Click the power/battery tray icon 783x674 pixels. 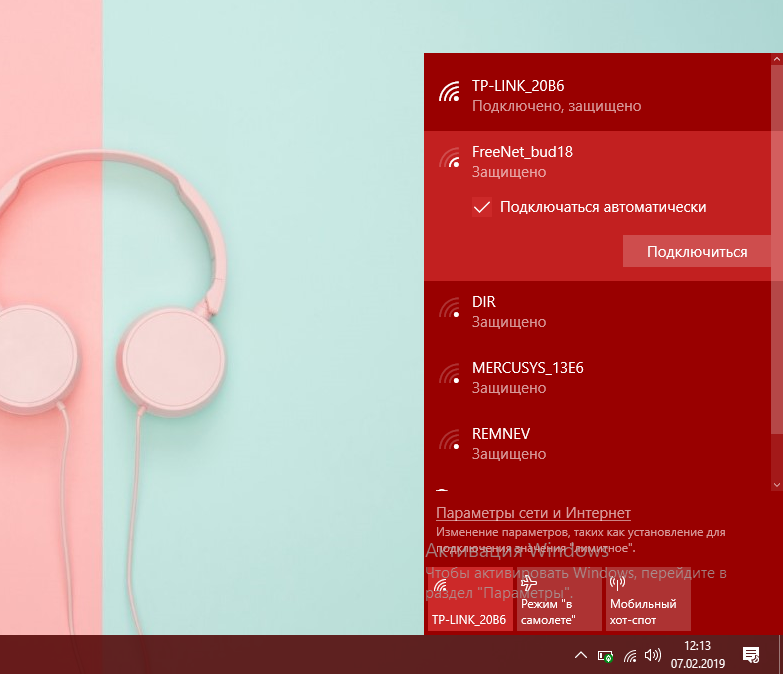tap(605, 656)
